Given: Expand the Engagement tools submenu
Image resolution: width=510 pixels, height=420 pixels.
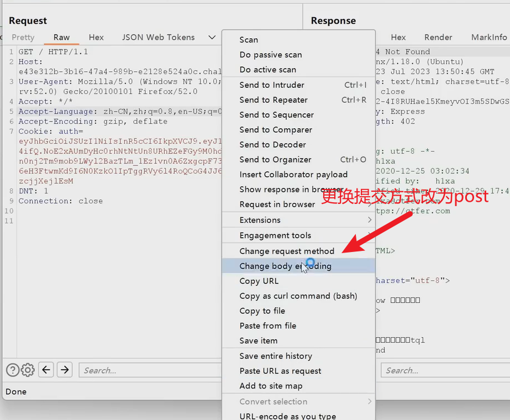Looking at the screenshot, I should (x=298, y=235).
